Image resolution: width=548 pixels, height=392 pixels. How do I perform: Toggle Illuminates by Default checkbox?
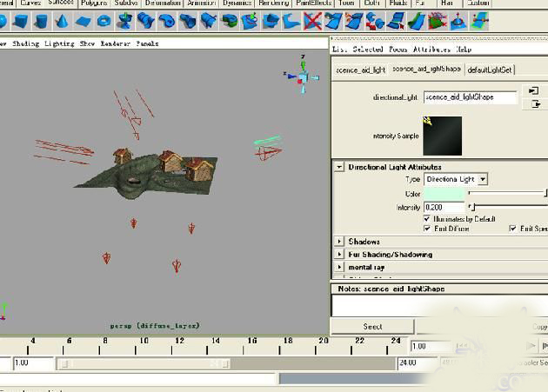[x=427, y=219]
